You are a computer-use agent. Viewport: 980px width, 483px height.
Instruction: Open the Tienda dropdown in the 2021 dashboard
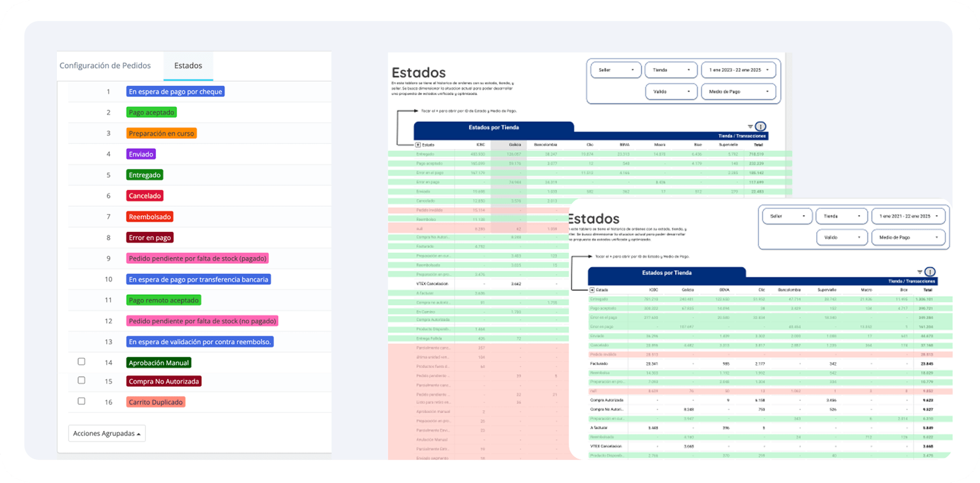pyautogui.click(x=841, y=216)
